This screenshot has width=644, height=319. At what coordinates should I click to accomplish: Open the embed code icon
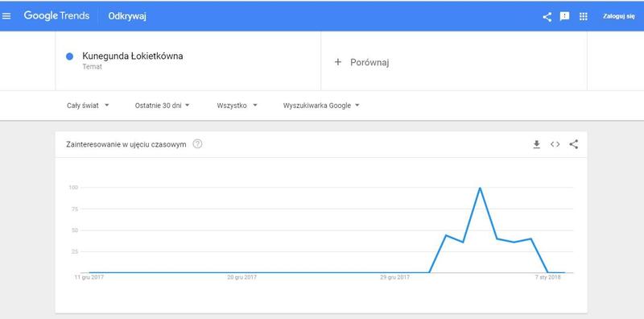coord(555,144)
